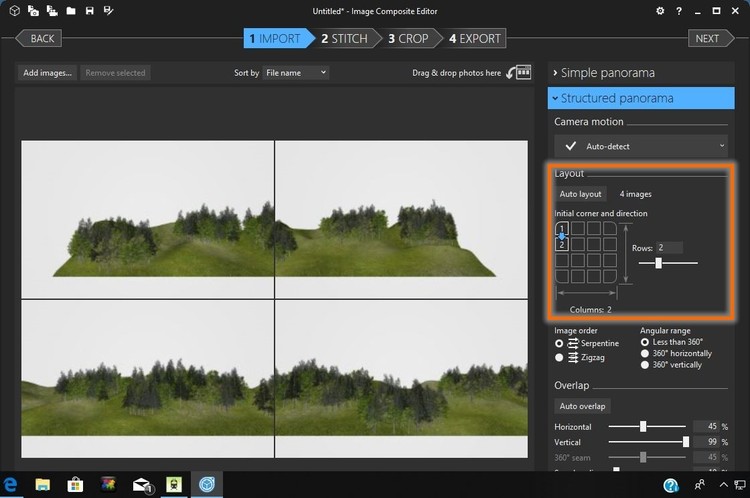750x498 pixels.
Task: Select Zigzag image order
Action: [x=559, y=357]
